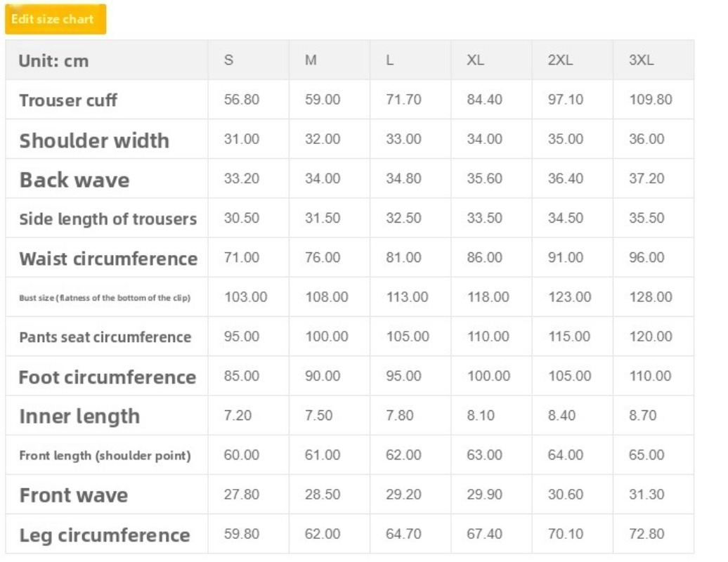Click the Trouser cuff S value 56.80

[x=242, y=99]
